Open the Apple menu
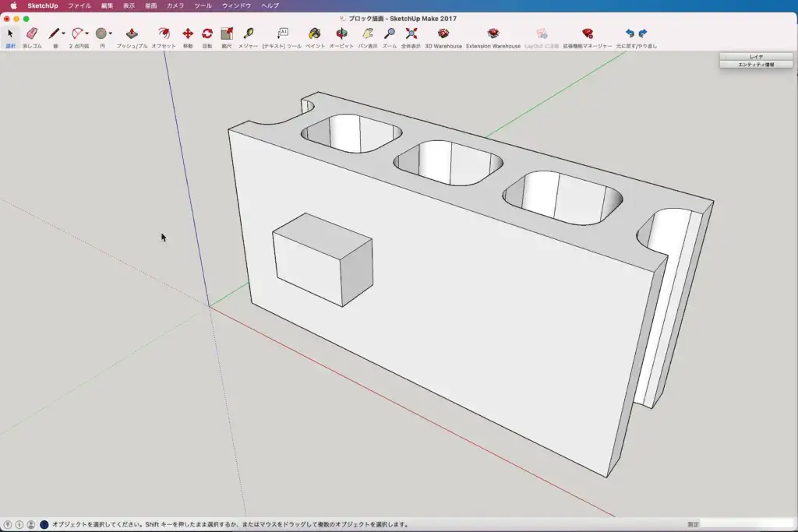Screen dimensions: 798x532 [x=14, y=5]
